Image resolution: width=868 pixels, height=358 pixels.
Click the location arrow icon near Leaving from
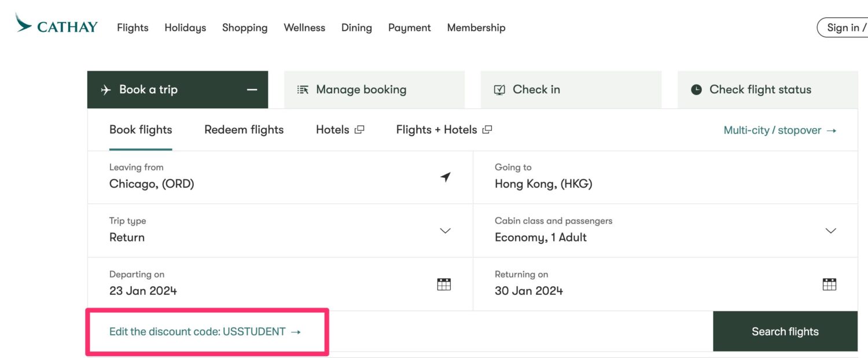[x=445, y=177]
